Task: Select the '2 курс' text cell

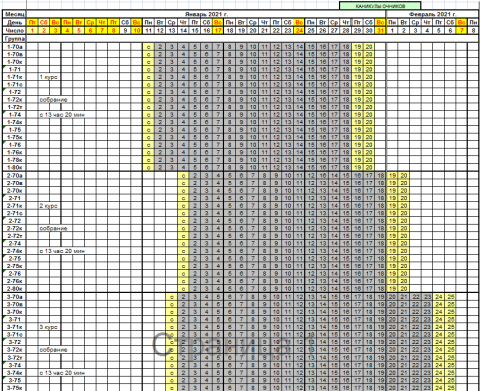Action: [48, 206]
